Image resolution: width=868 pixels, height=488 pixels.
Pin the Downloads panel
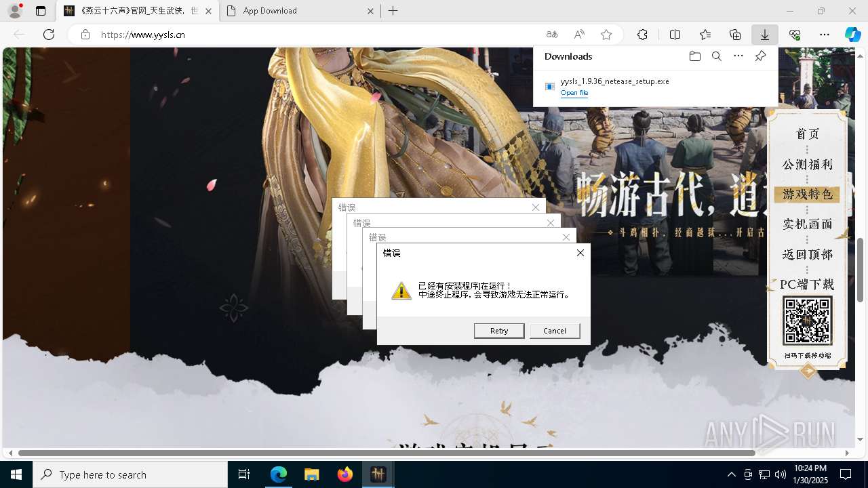click(x=760, y=56)
